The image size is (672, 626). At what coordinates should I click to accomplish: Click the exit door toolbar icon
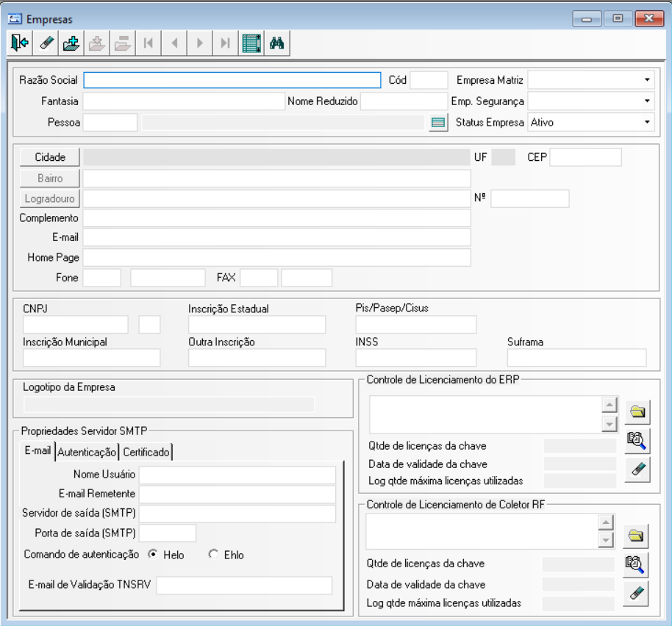coord(20,43)
